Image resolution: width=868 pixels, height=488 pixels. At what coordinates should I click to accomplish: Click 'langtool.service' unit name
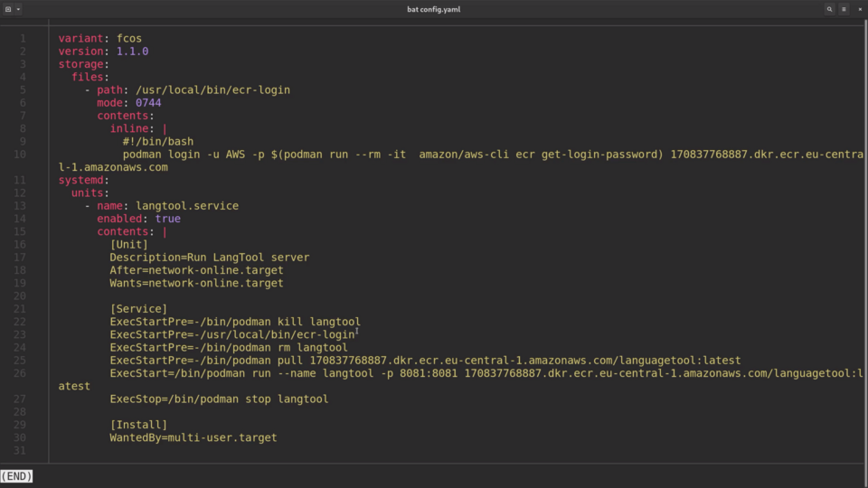187,206
